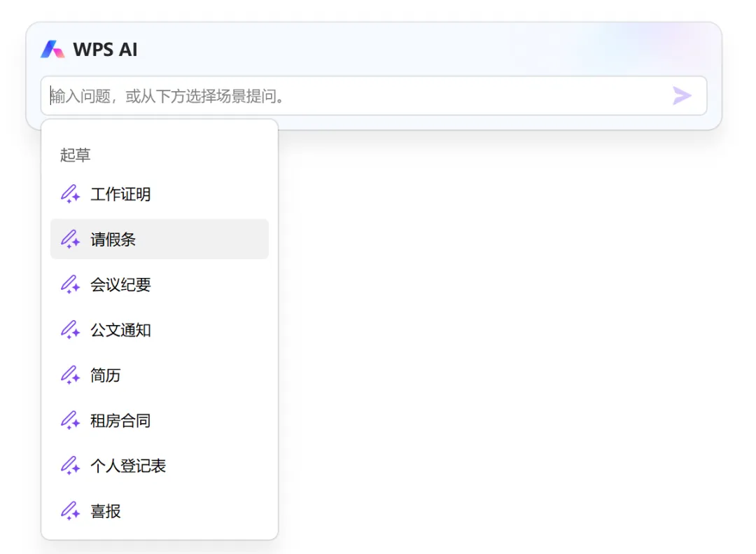Image resolution: width=756 pixels, height=554 pixels.
Task: Choose 喜报 at the list bottom
Action: pos(160,511)
